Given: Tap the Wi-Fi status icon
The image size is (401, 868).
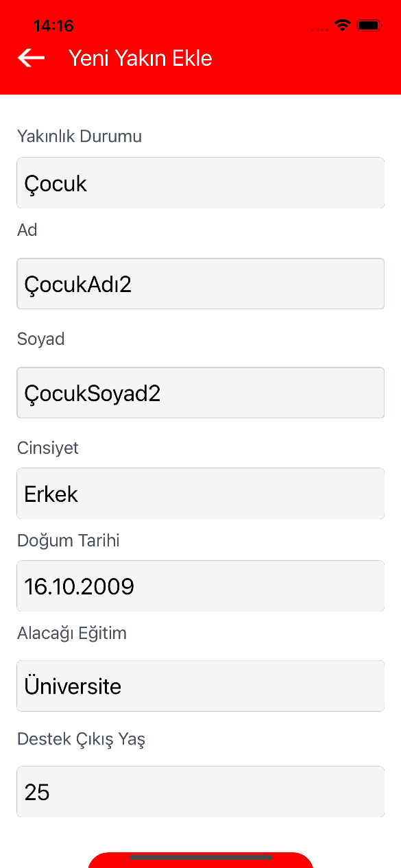Looking at the screenshot, I should 342,26.
